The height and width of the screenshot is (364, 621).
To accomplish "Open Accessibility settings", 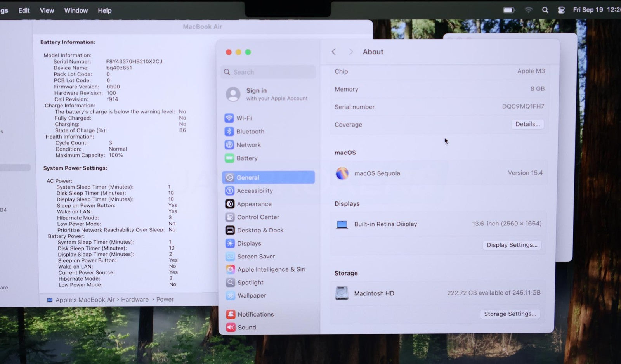I will [x=255, y=191].
